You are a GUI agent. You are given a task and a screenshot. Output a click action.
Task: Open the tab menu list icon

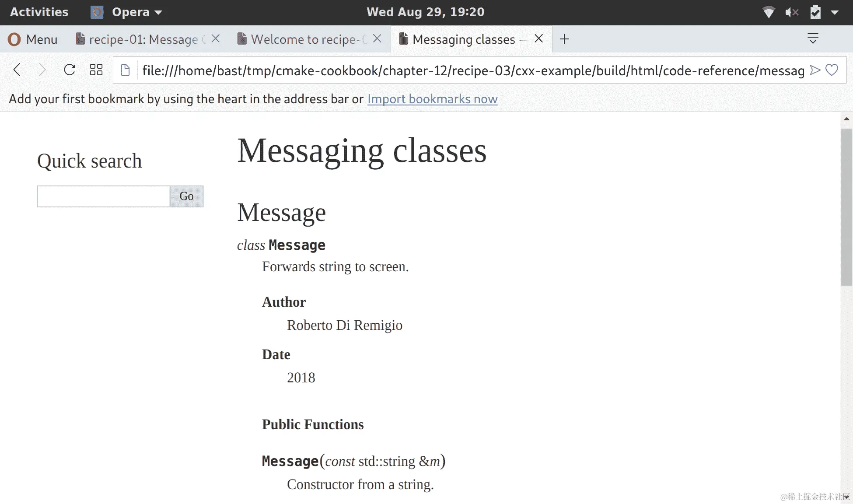(813, 38)
